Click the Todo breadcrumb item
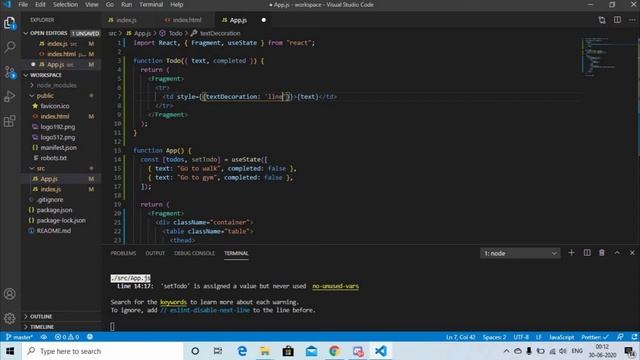This screenshot has height=360, width=640. coord(175,33)
